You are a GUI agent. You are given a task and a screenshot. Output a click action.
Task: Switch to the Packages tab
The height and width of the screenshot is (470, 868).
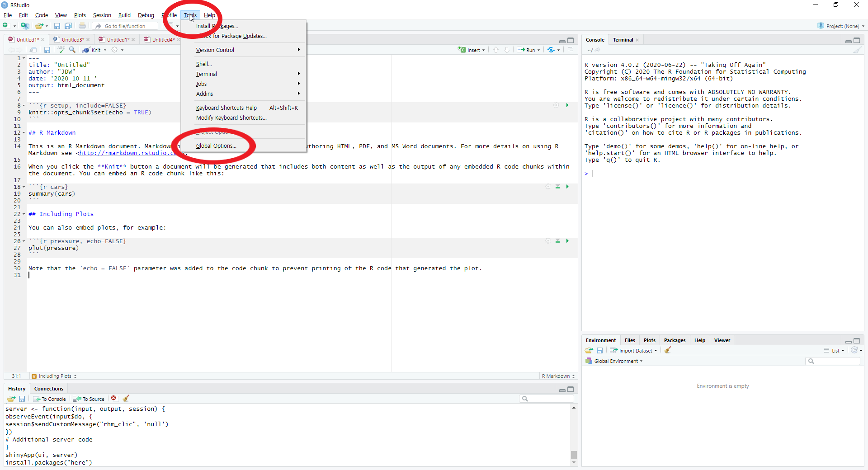tap(675, 340)
